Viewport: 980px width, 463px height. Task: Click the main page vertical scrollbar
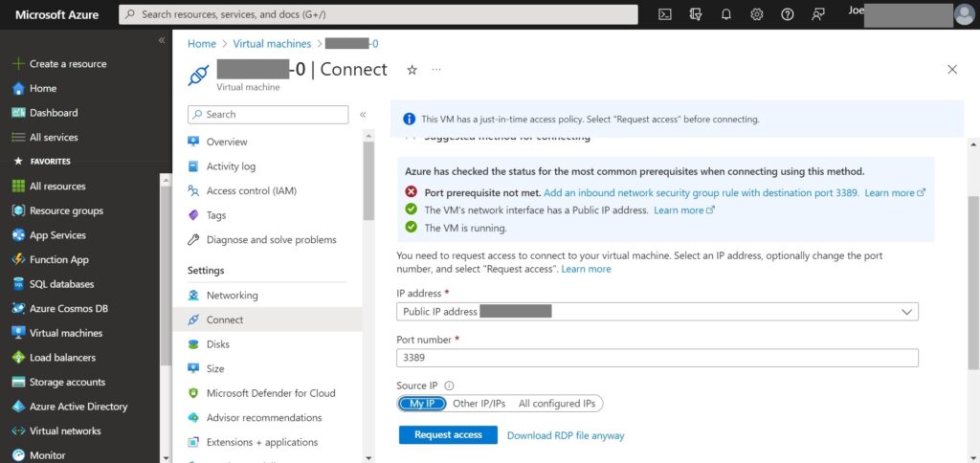pos(973,287)
